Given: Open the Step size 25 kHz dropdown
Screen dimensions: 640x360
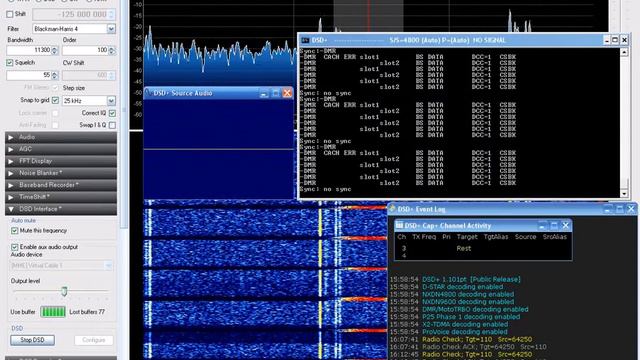Looking at the screenshot, I should [111, 100].
